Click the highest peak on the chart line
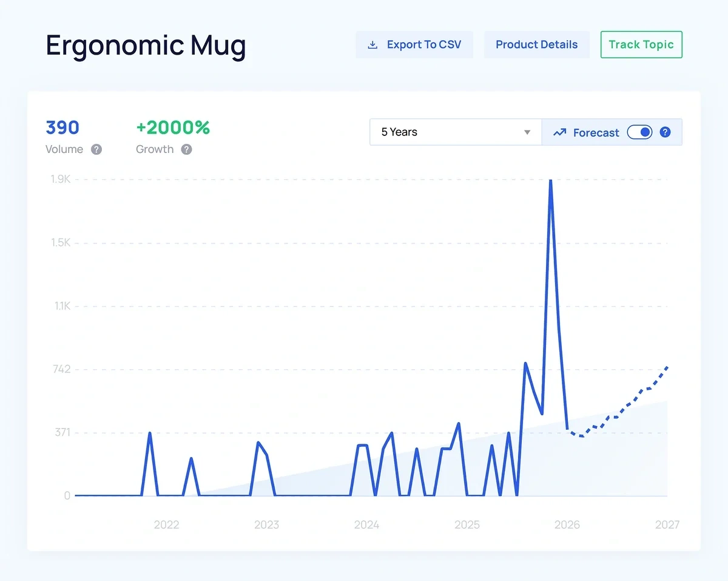Image resolution: width=728 pixels, height=581 pixels. (x=550, y=180)
